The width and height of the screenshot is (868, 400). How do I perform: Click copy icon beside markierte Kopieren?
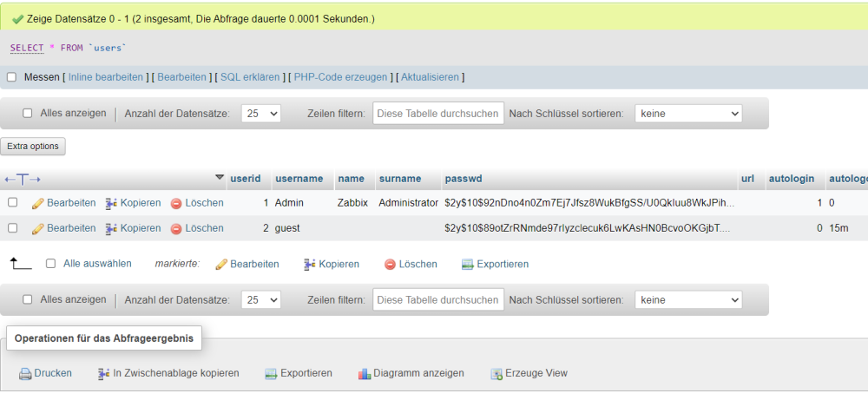click(310, 265)
